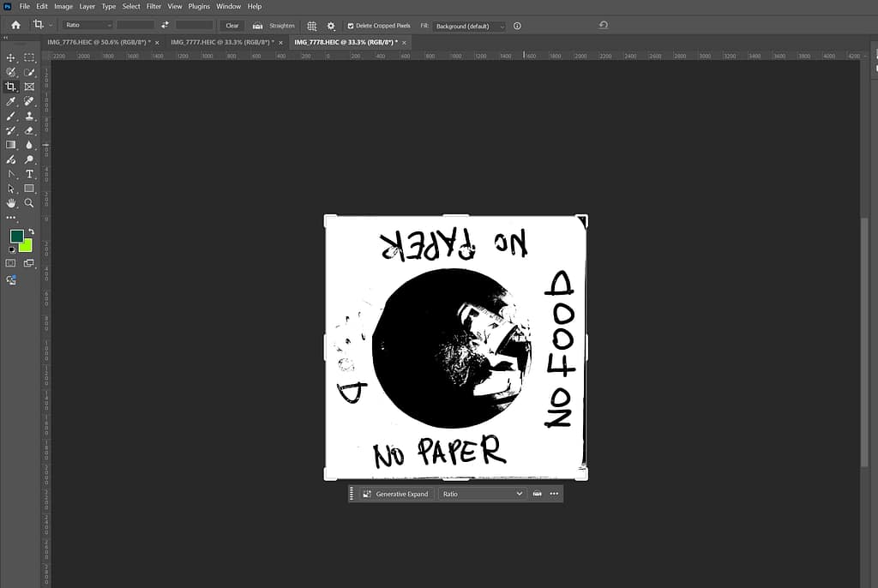
Task: Select the Zoom tool in toolbox
Action: point(29,203)
